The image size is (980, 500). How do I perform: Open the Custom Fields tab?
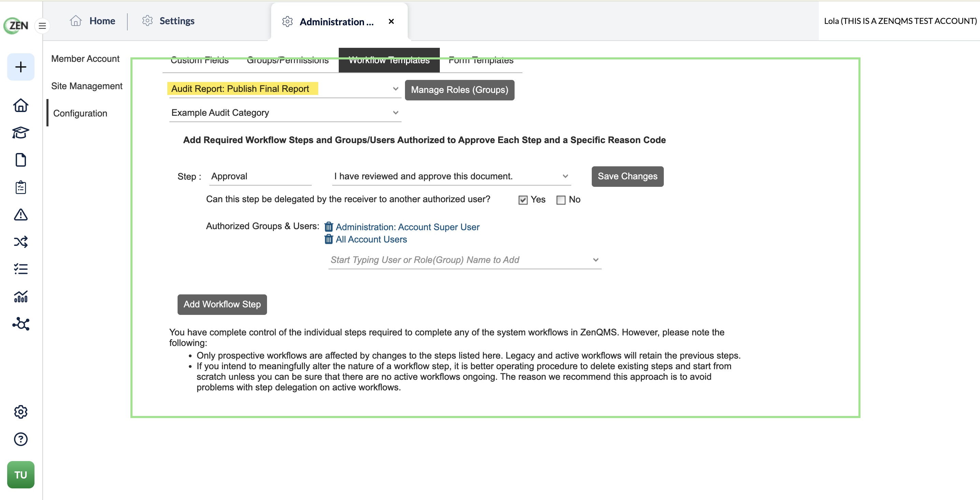[x=199, y=60]
